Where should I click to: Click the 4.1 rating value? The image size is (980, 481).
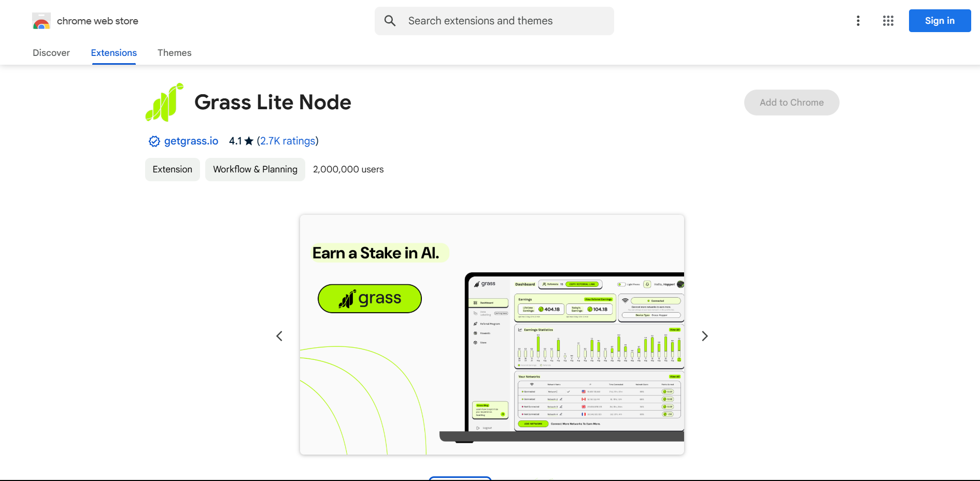coord(235,141)
